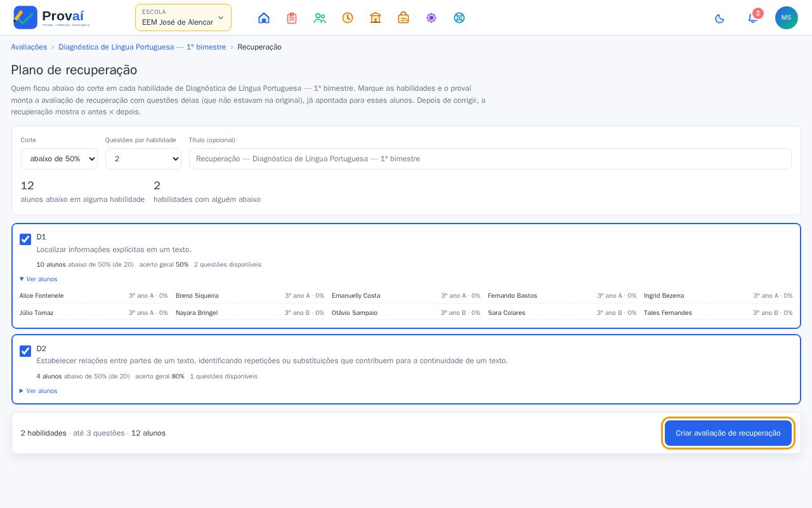812x508 pixels.
Task: Open the green people students icon
Action: (320, 18)
